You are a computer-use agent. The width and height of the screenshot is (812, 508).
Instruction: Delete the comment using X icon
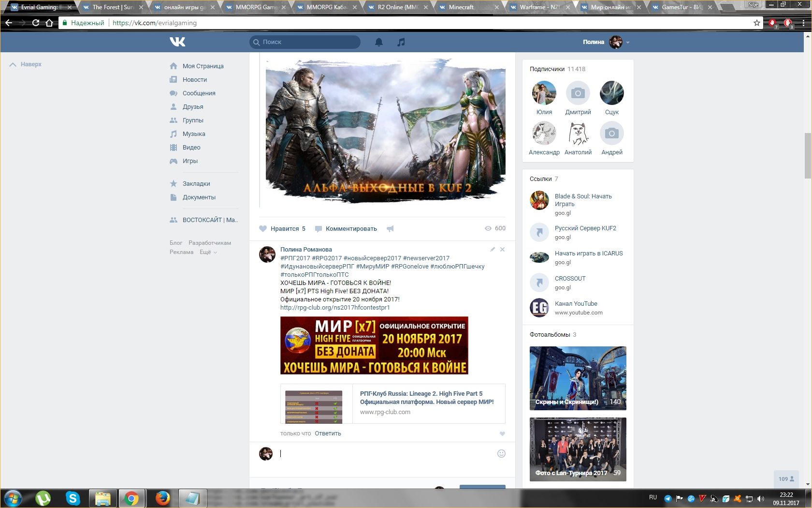coord(502,249)
